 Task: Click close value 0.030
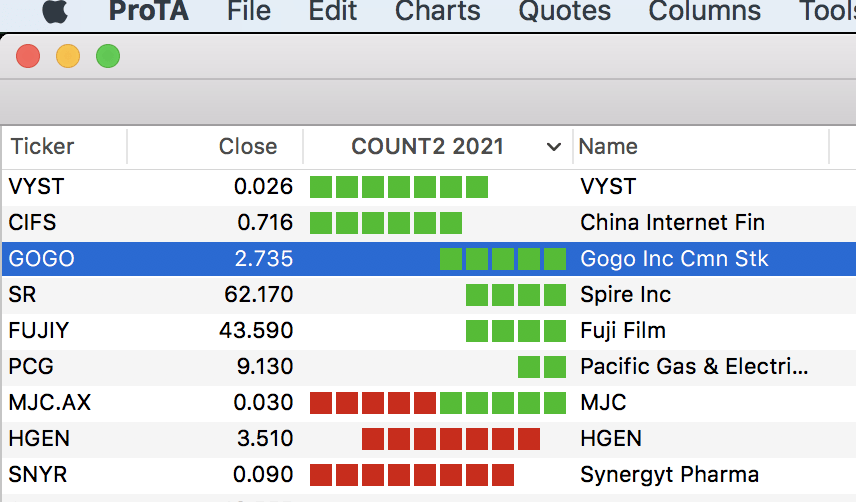click(264, 403)
